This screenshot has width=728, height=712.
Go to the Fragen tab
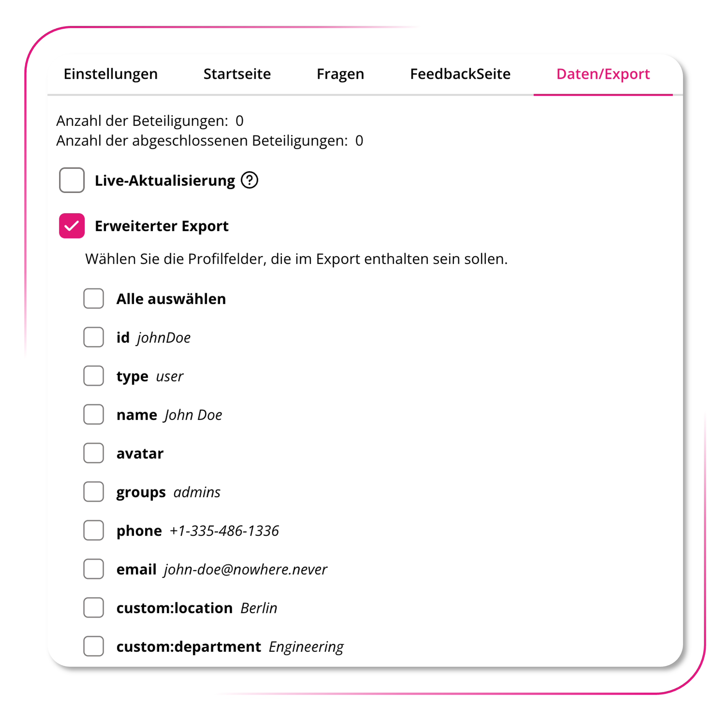point(340,74)
